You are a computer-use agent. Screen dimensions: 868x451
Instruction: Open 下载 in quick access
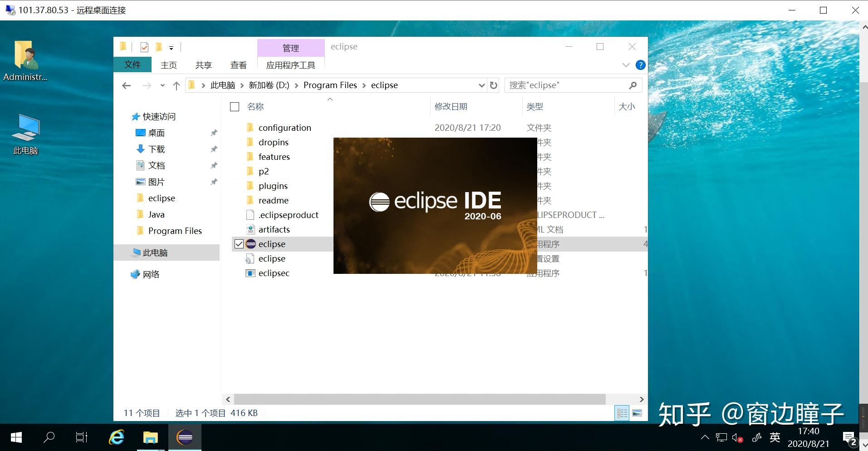[157, 149]
